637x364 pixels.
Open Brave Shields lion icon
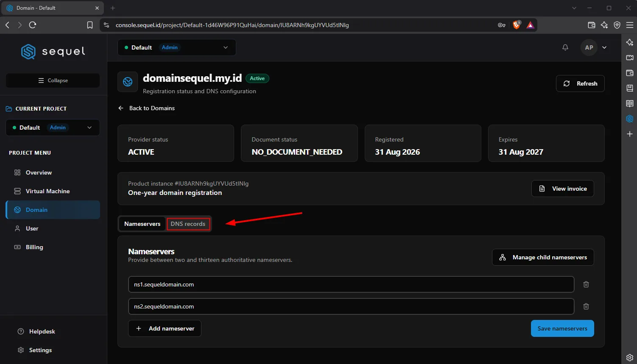click(x=517, y=25)
